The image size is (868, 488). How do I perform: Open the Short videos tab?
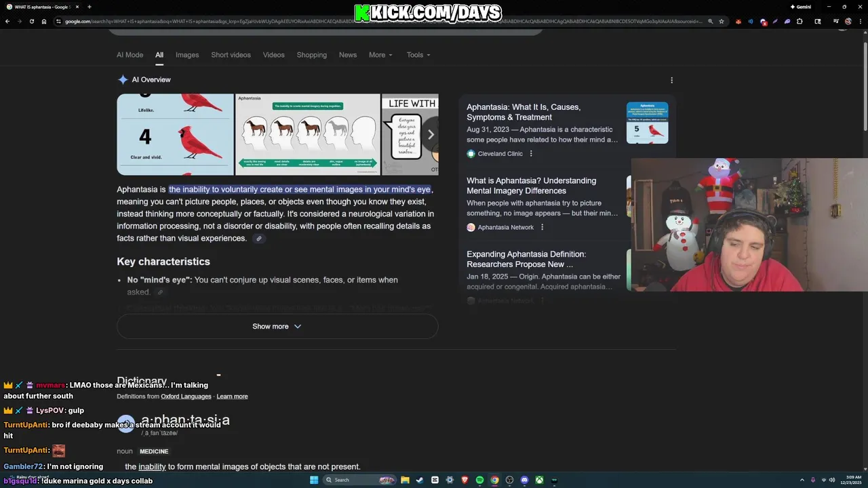pyautogui.click(x=231, y=55)
